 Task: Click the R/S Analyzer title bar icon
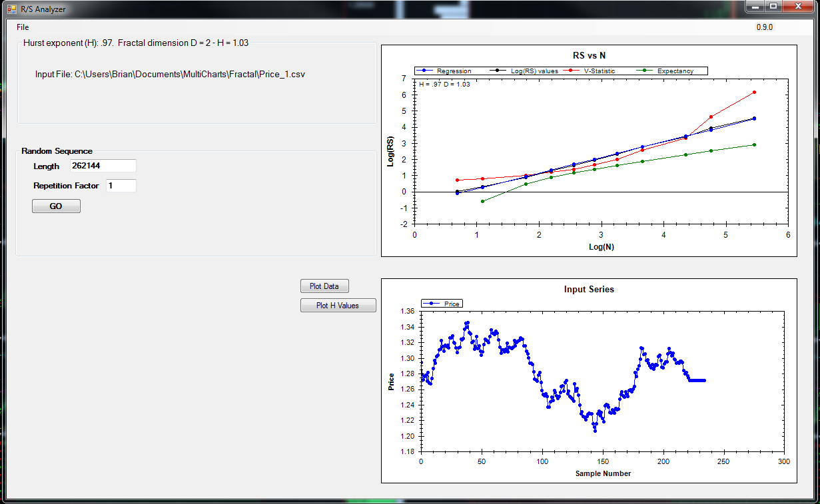[12, 9]
